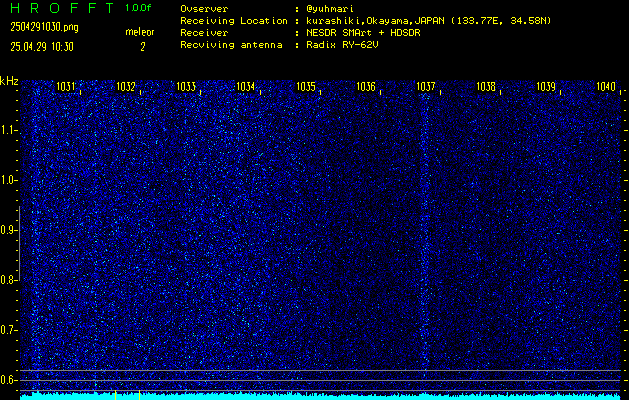Click the HROFFT title text

click(x=62, y=8)
